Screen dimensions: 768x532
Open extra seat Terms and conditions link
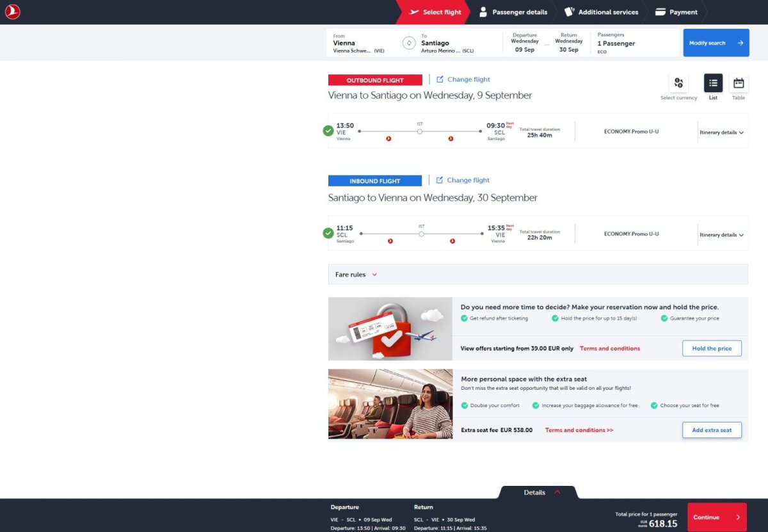pos(579,430)
